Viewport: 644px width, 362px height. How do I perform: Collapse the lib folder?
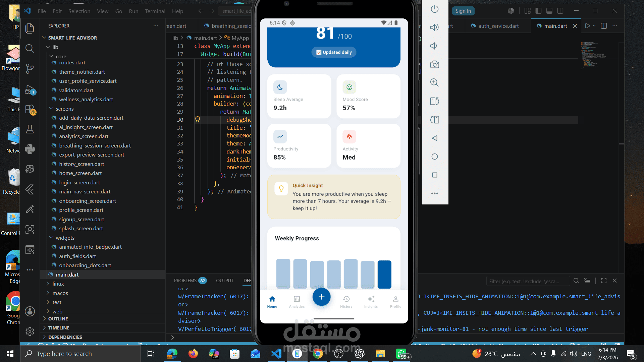[x=55, y=47]
